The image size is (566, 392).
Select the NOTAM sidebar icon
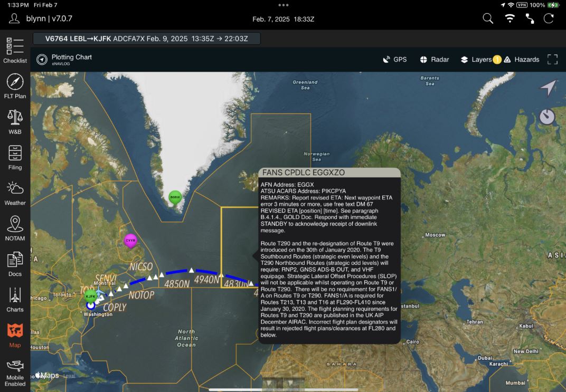(x=15, y=228)
